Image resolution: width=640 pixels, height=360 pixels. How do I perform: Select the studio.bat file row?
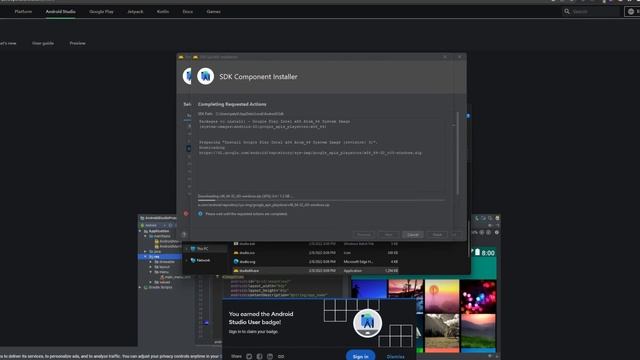(x=315, y=244)
